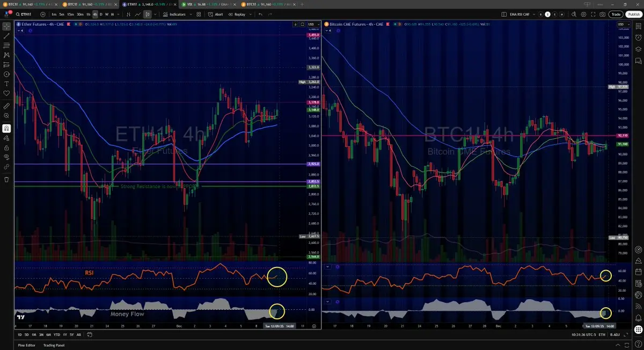The height and width of the screenshot is (350, 644).
Task: Collapse the Ether chart indicator legend
Action: (x=20, y=31)
